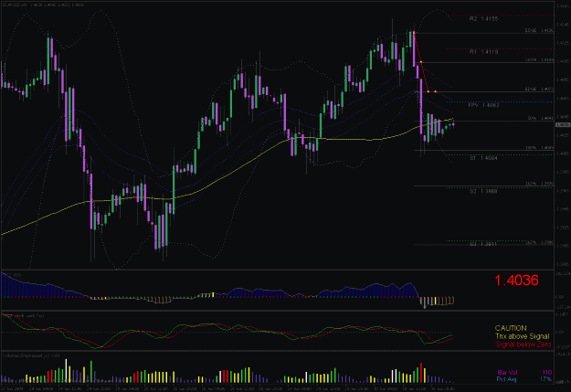571x392 pixels.
Task: Click the large red 1.4036 price readout
Action: click(x=516, y=281)
